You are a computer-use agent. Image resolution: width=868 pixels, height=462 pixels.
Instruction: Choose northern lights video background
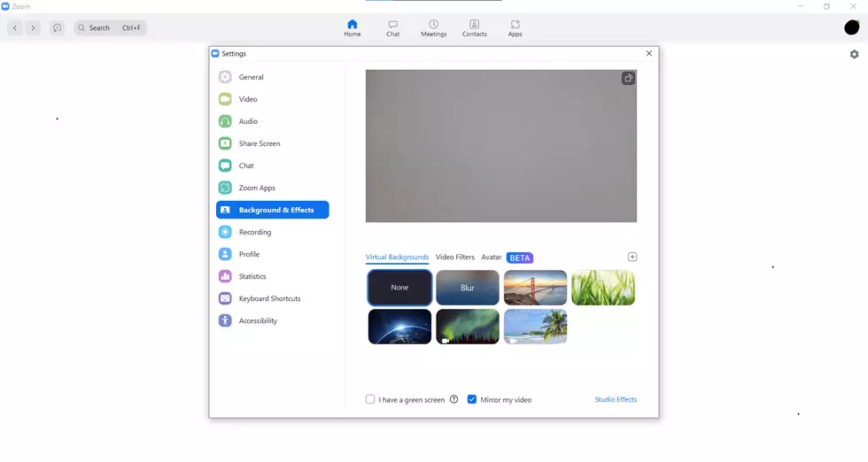[x=468, y=327]
